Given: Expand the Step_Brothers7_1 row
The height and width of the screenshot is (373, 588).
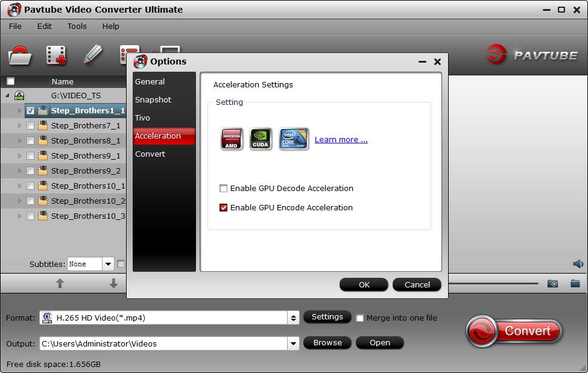Looking at the screenshot, I should [19, 125].
